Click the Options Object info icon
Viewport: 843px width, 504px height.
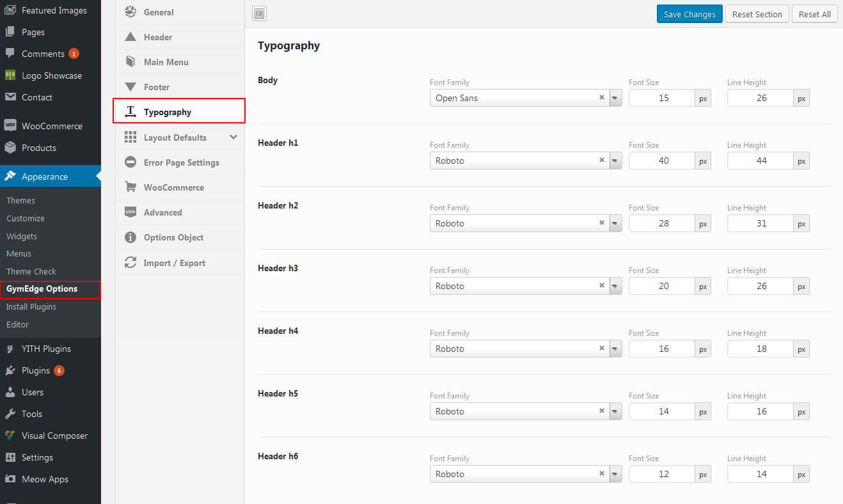pyautogui.click(x=130, y=237)
